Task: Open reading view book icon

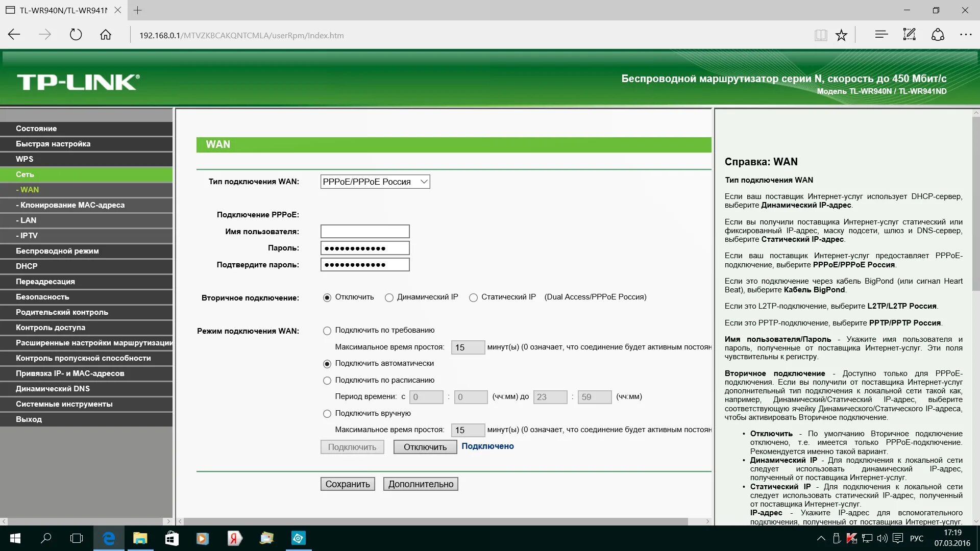Action: (x=820, y=35)
